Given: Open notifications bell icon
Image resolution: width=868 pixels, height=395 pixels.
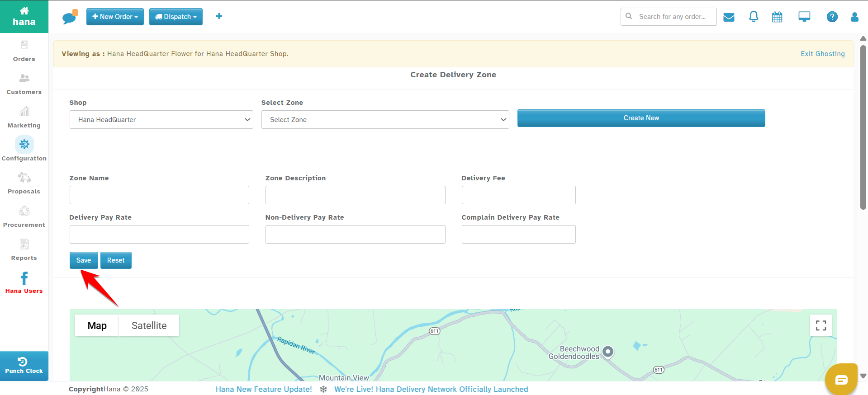Looking at the screenshot, I should pos(754,17).
